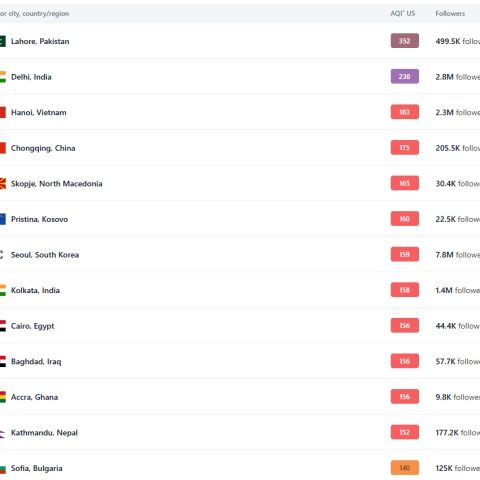Open the Lahore, Pakistan city link
Viewport: 480px width, 480px height.
pos(40,41)
